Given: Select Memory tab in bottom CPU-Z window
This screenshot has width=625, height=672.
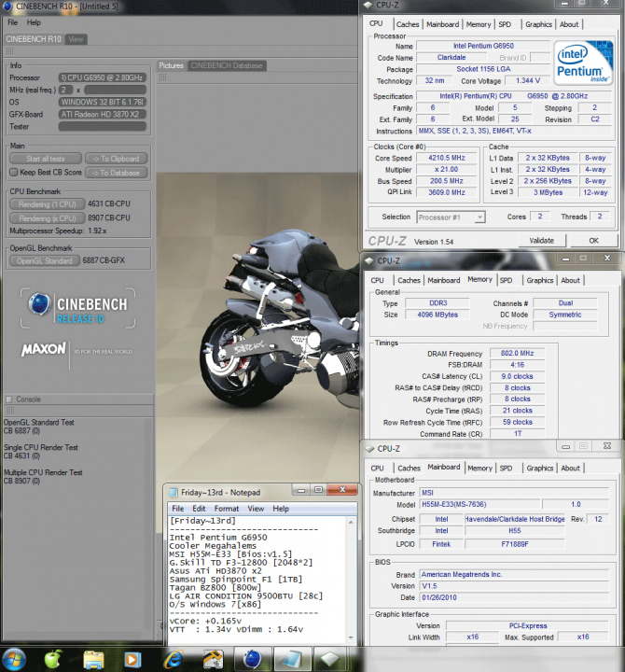Looking at the screenshot, I should tap(479, 468).
